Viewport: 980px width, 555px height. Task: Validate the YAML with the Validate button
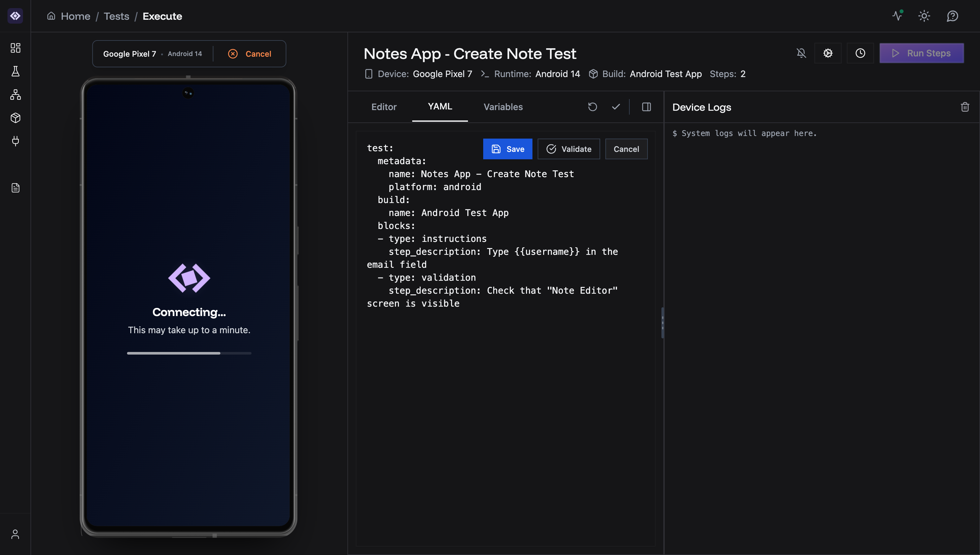(x=568, y=149)
